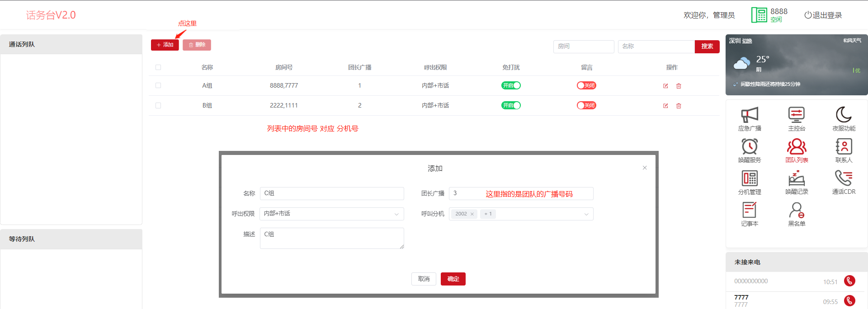This screenshot has width=868, height=309.
Task: Click the 退出登录 logout link
Action: 823,15
